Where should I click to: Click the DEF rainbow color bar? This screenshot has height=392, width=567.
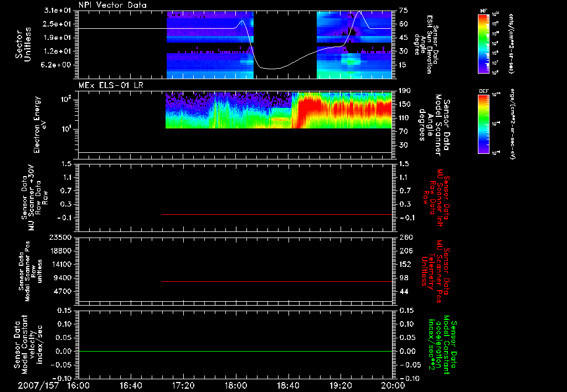(484, 123)
